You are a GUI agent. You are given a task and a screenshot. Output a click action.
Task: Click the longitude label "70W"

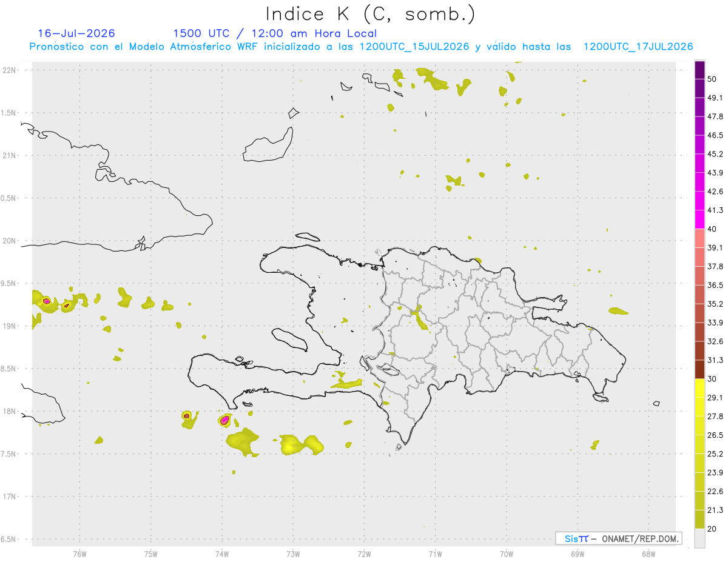(506, 554)
